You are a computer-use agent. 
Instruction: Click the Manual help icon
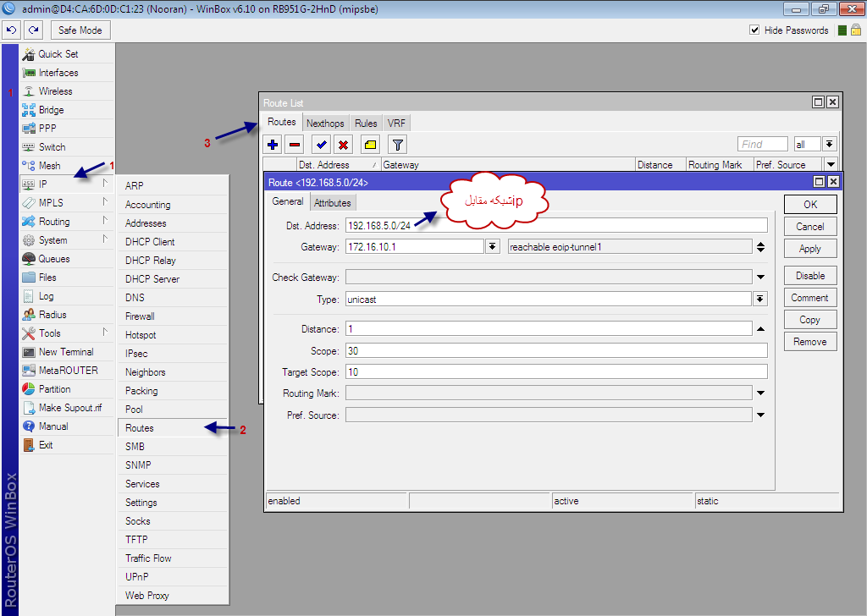(x=29, y=426)
